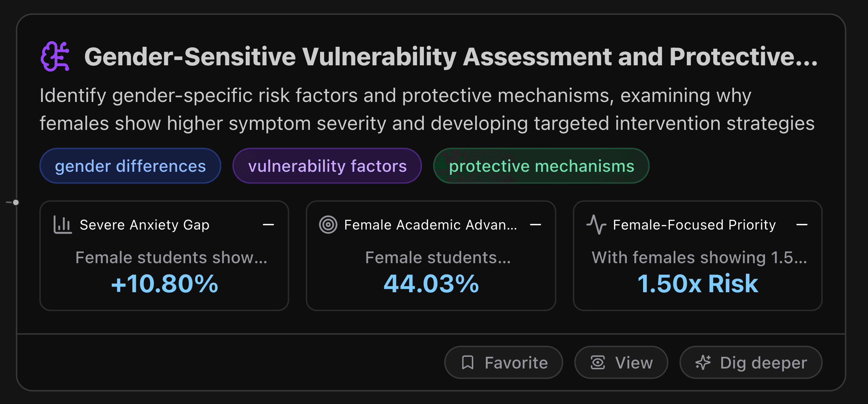
Task: Click the purple brain icon in the header
Action: 56,57
